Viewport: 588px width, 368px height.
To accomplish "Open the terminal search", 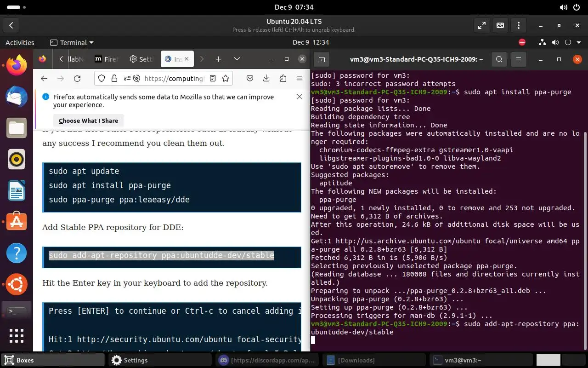I will point(499,59).
